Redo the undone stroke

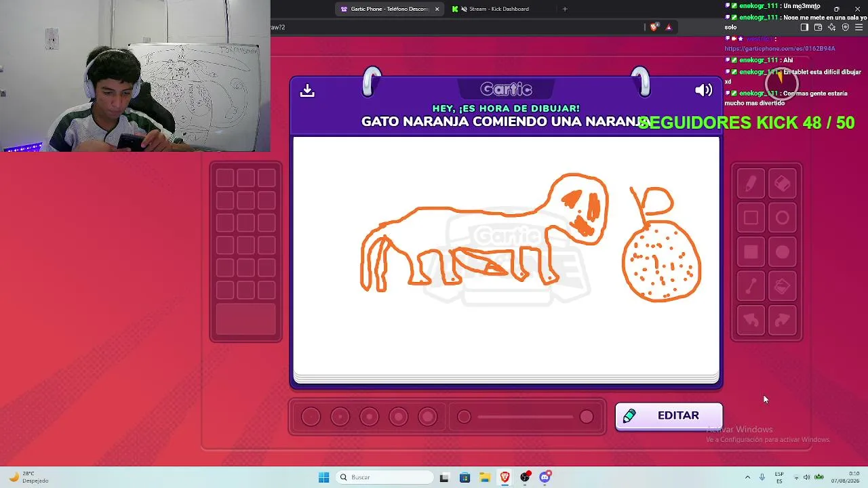click(783, 321)
